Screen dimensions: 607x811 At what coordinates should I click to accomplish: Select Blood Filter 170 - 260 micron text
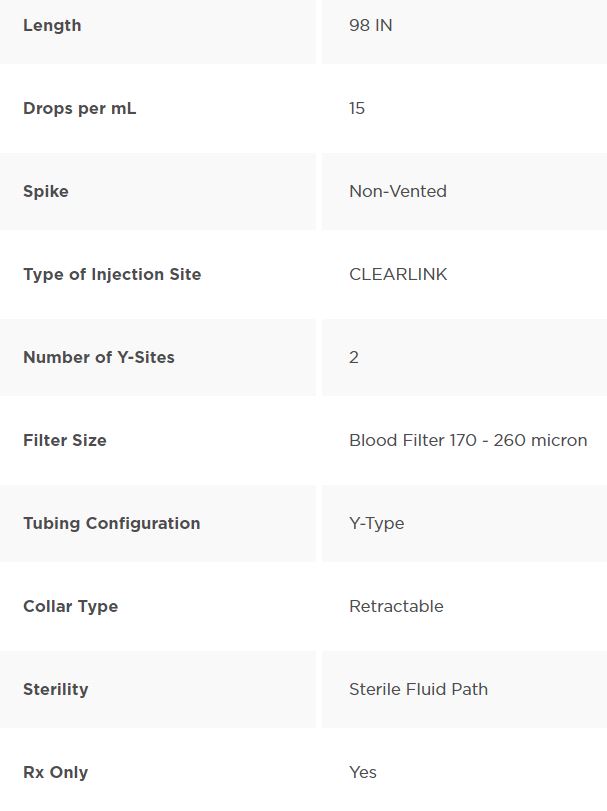[x=468, y=440]
